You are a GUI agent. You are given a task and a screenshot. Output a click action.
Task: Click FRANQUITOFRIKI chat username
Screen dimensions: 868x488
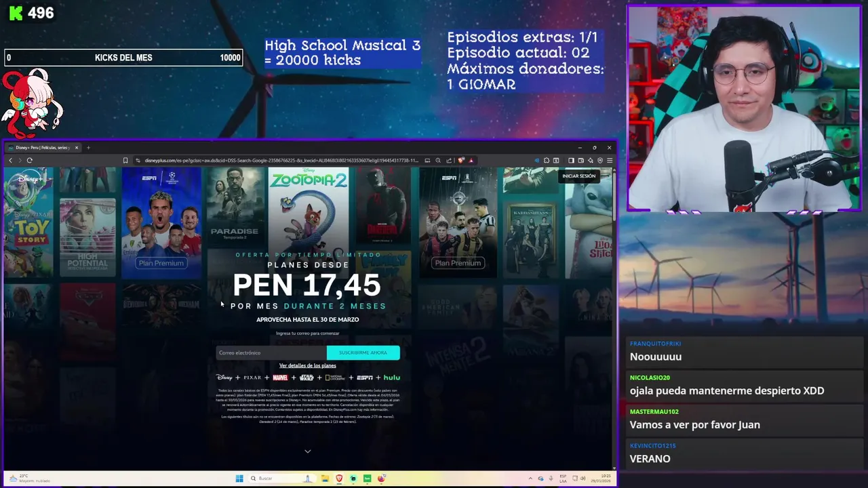pos(655,344)
